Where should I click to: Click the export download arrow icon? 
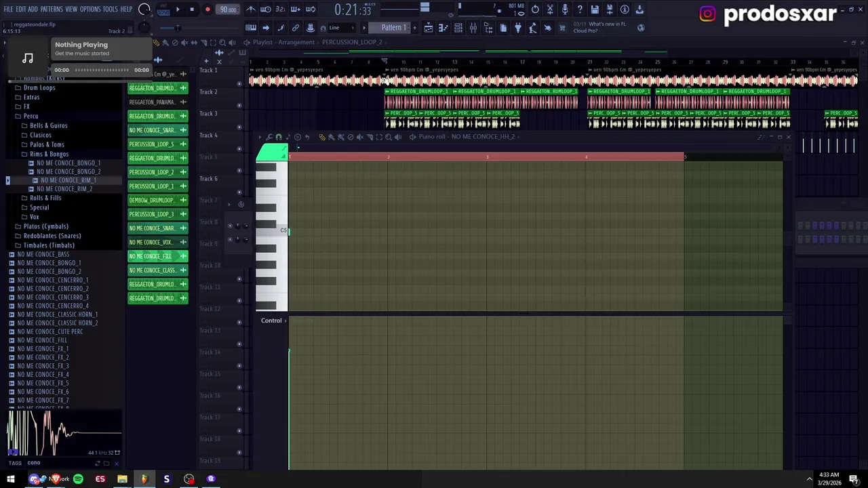pyautogui.click(x=639, y=9)
